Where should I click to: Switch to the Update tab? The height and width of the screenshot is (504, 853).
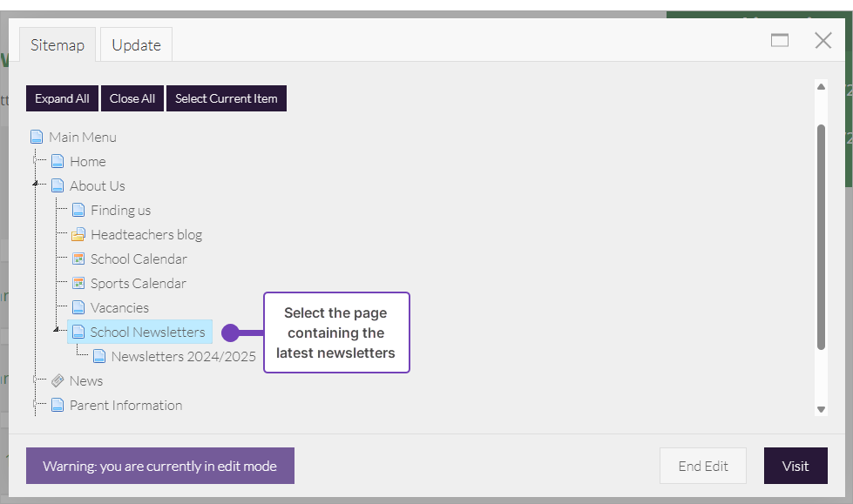(136, 45)
